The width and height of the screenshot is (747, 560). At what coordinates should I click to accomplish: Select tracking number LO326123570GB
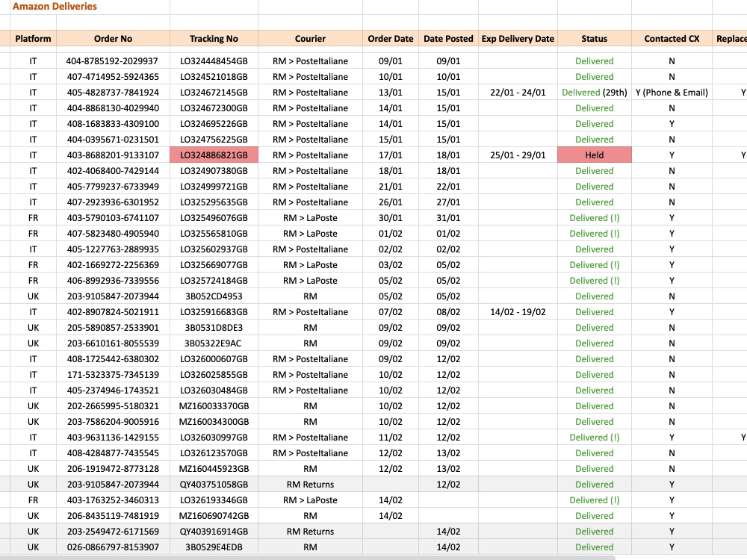(214, 453)
